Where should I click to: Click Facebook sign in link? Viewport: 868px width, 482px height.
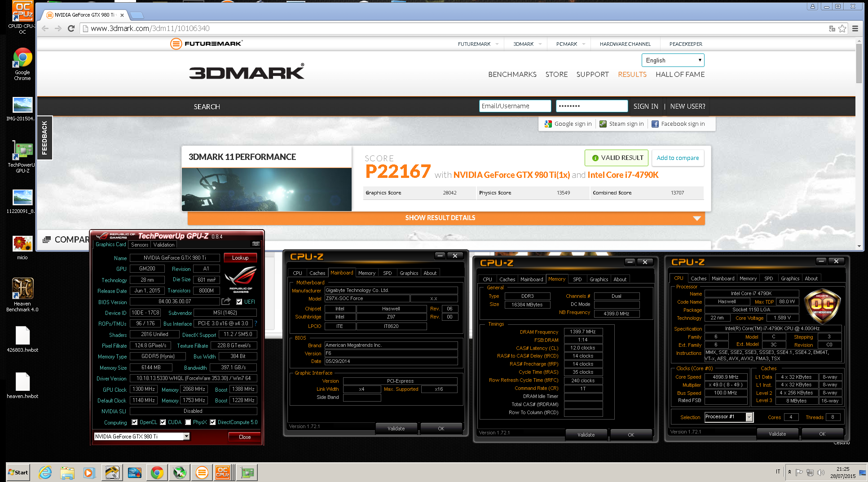pos(678,124)
